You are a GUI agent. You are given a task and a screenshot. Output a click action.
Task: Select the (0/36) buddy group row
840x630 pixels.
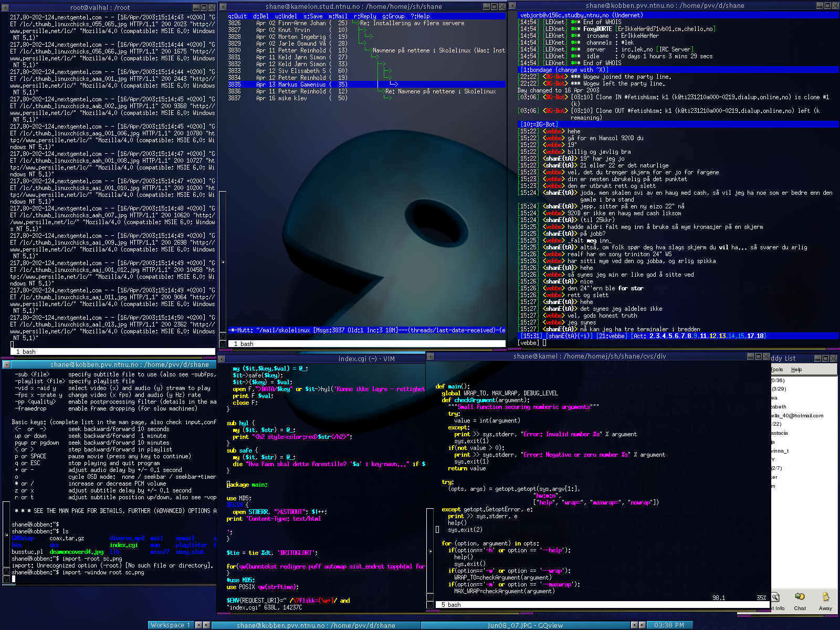[778, 380]
